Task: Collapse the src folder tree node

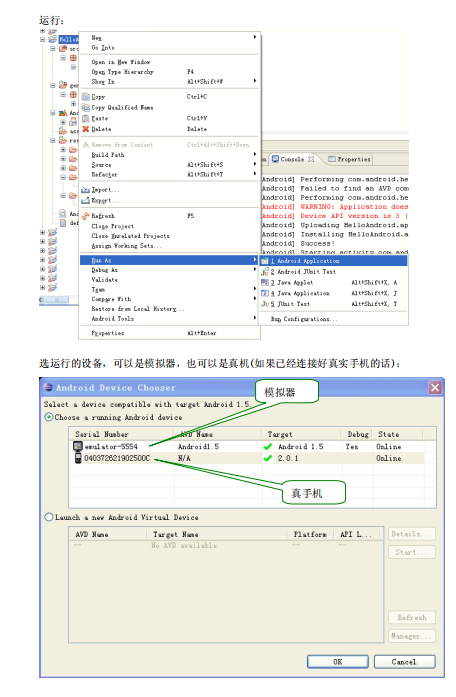Action: point(52,48)
